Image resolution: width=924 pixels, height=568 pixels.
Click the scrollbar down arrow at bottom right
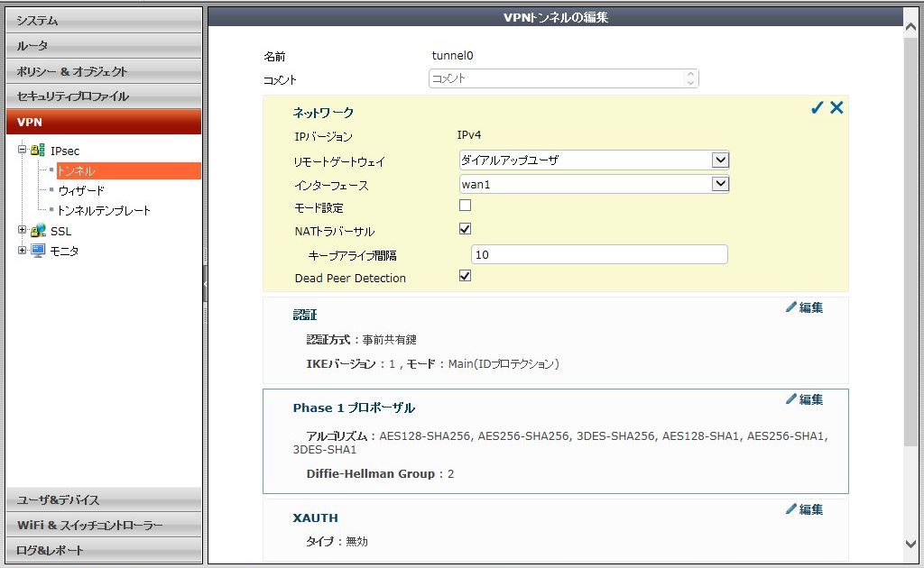pos(911,544)
